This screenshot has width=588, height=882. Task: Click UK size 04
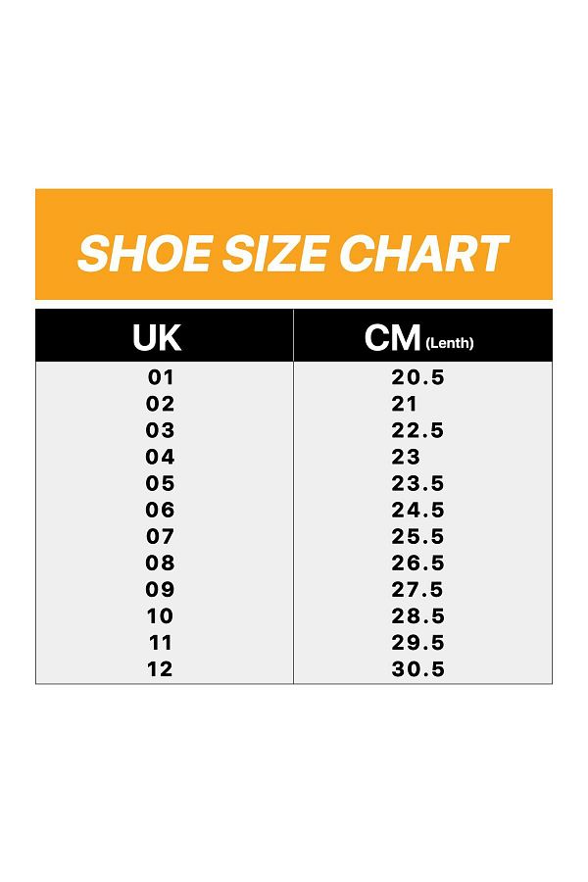(x=161, y=457)
